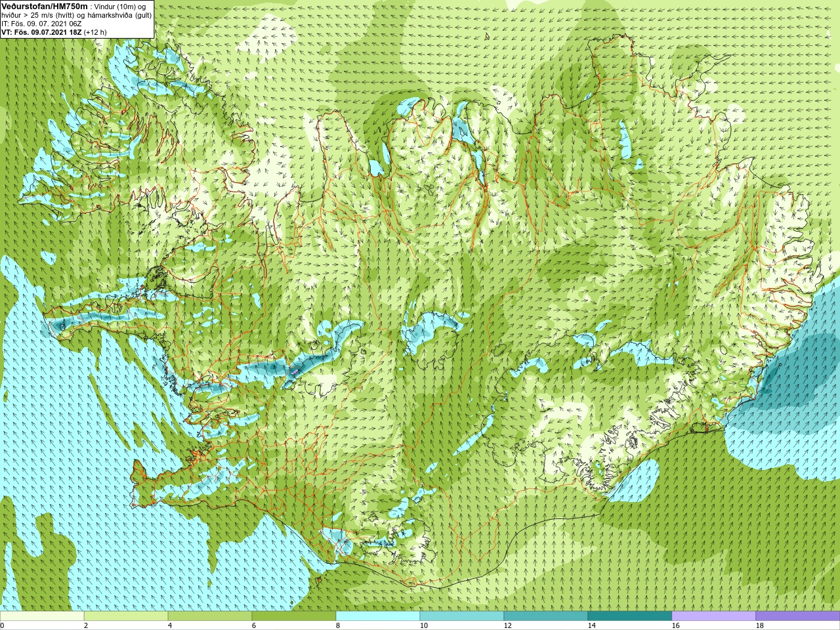840x630 pixels.
Task: Click the purple above-18 legend swatch
Action: [798, 616]
